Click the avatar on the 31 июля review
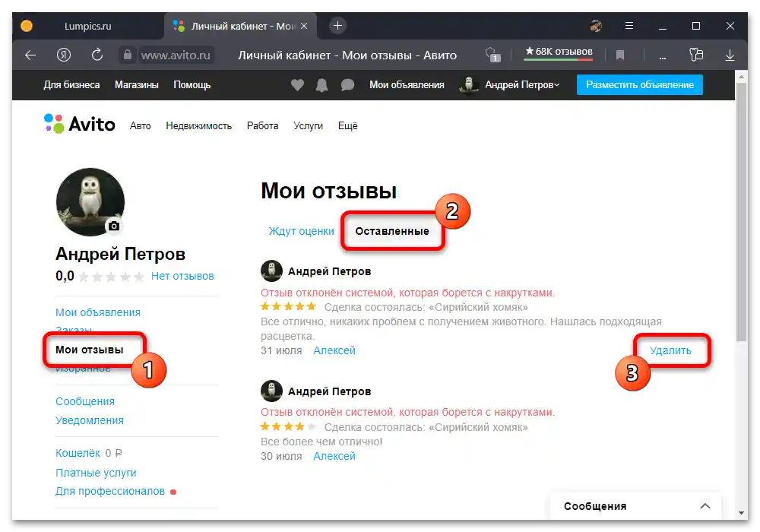Image resolution: width=760 pixels, height=532 pixels. tap(271, 271)
